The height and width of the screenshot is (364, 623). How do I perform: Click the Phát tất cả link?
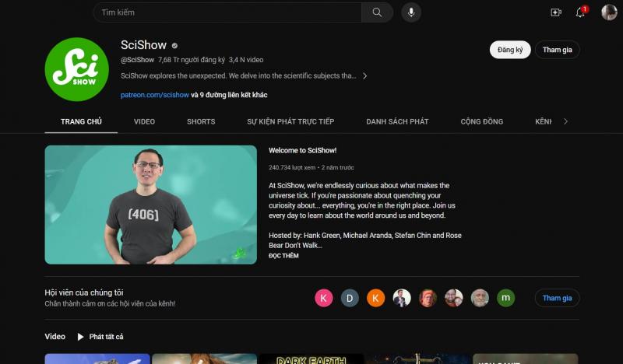(106, 337)
